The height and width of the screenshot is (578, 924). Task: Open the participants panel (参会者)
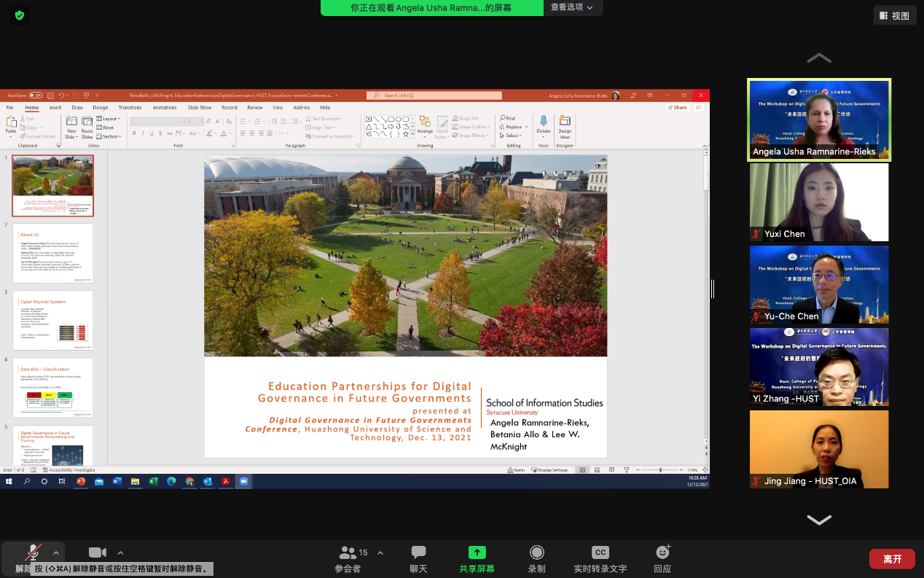pyautogui.click(x=348, y=553)
